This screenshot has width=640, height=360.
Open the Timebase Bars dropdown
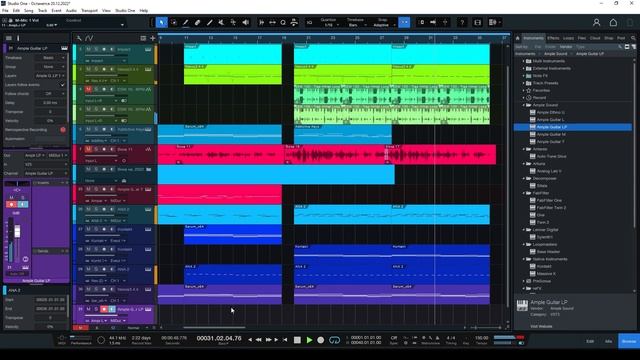coord(356,25)
